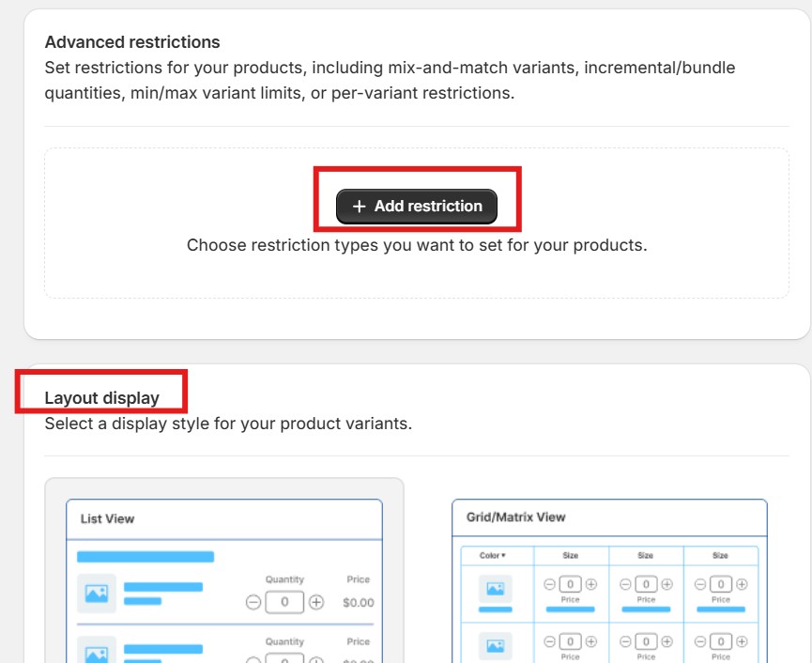Open the Color dropdown in Grid/Matrix View
Viewport: 812px width, 663px height.
[493, 555]
